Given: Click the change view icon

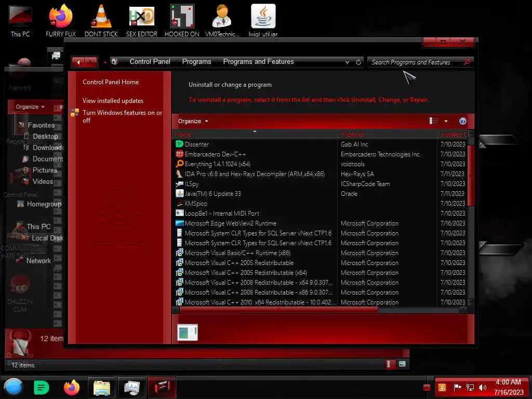Looking at the screenshot, I should [x=433, y=121].
